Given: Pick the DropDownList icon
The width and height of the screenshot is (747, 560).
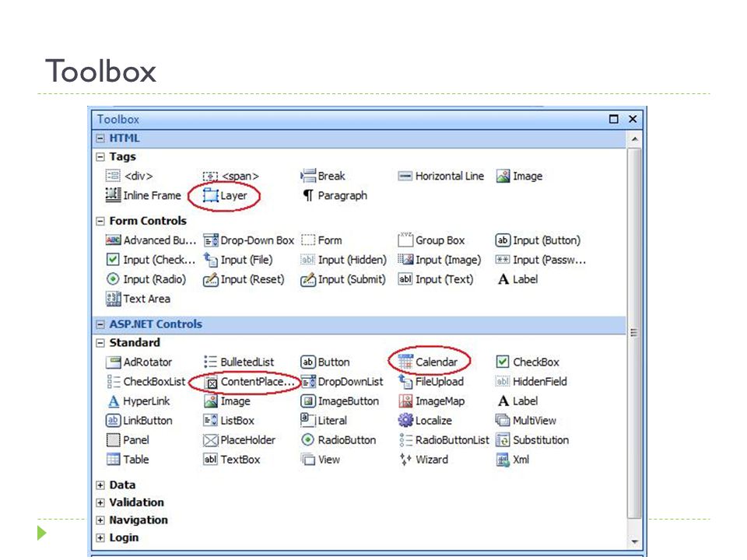Looking at the screenshot, I should tap(308, 381).
